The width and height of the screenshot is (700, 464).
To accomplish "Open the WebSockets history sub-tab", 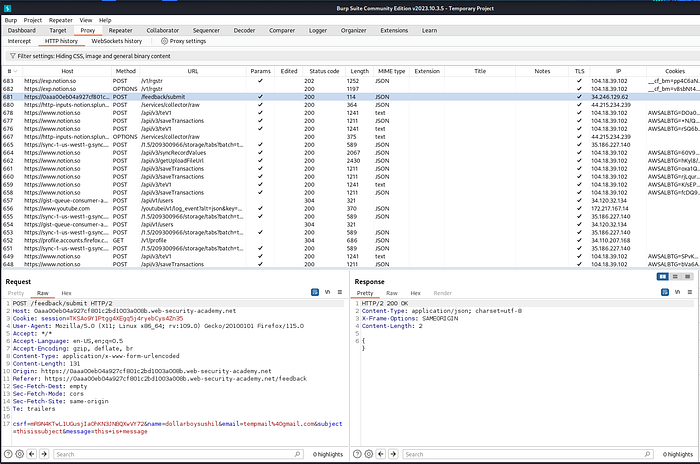I will [117, 41].
